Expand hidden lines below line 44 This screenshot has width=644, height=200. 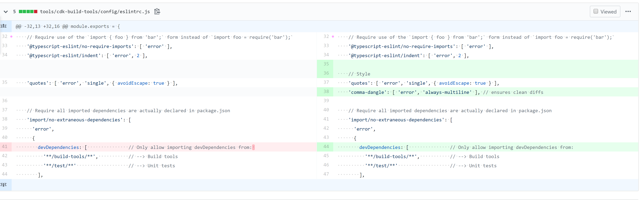4,185
